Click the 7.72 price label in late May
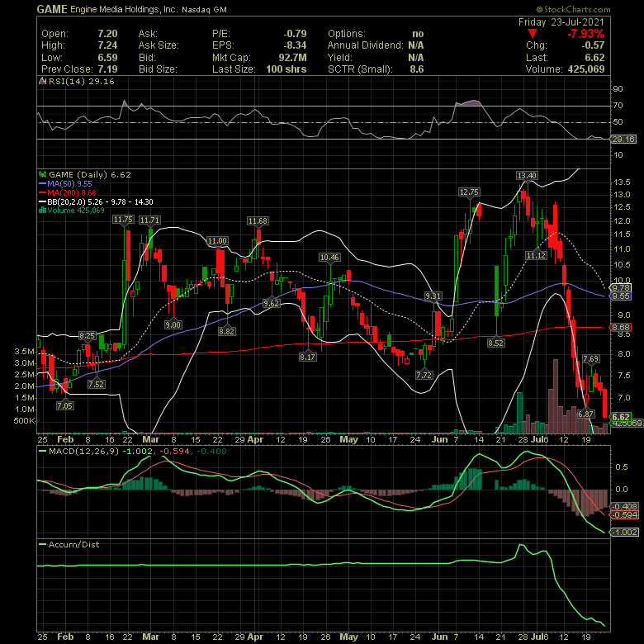Viewport: 644px width, 644px height. click(x=424, y=375)
